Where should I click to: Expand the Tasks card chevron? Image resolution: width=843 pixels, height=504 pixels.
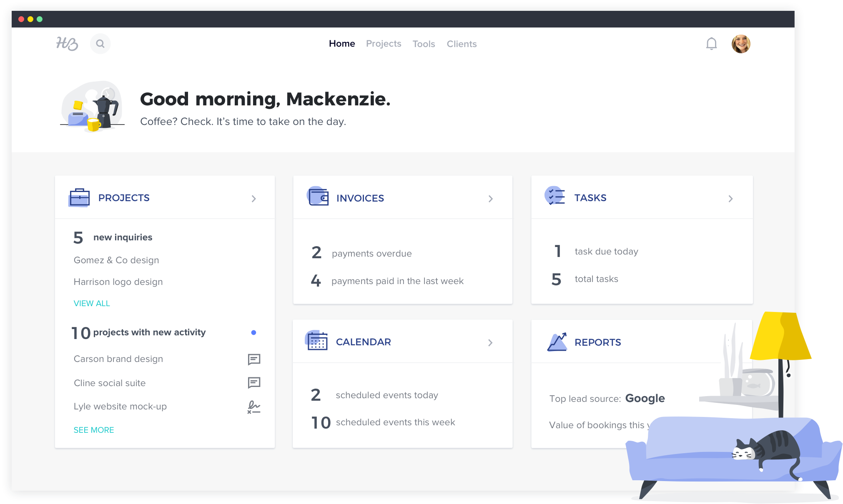(730, 199)
